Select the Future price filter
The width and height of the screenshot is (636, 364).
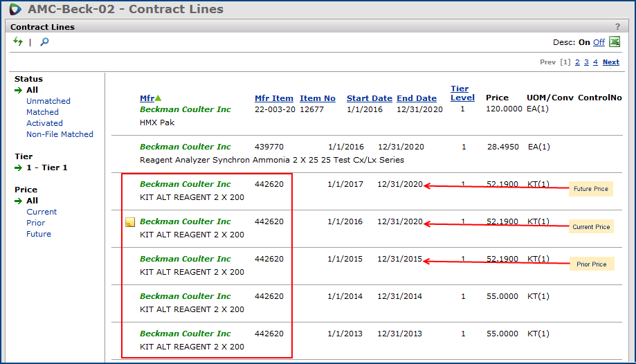pyautogui.click(x=39, y=234)
